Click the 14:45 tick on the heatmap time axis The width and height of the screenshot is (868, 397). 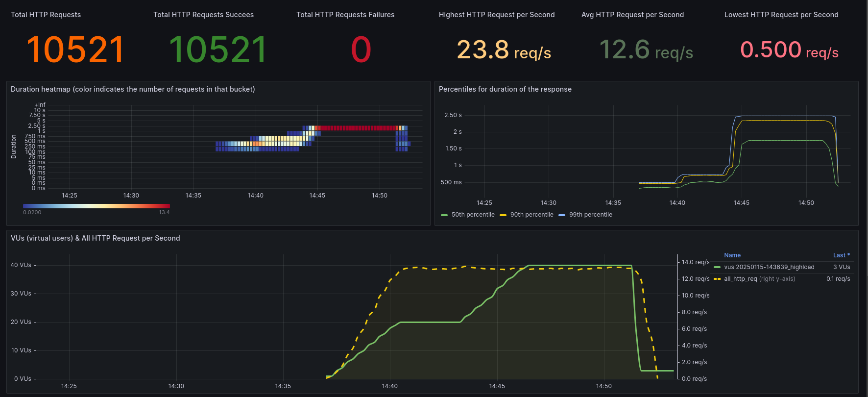(x=317, y=196)
